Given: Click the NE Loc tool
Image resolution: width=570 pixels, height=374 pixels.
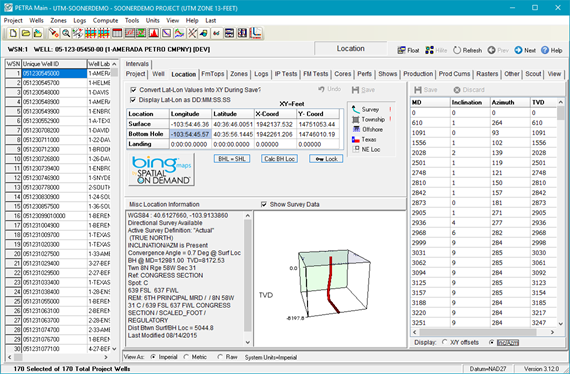Looking at the screenshot, I should click(366, 149).
